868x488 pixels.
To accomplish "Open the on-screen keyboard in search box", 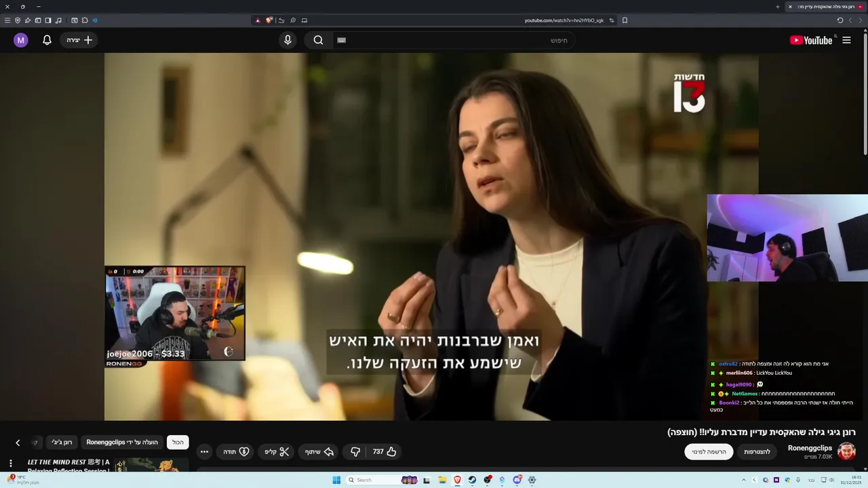I will (341, 40).
